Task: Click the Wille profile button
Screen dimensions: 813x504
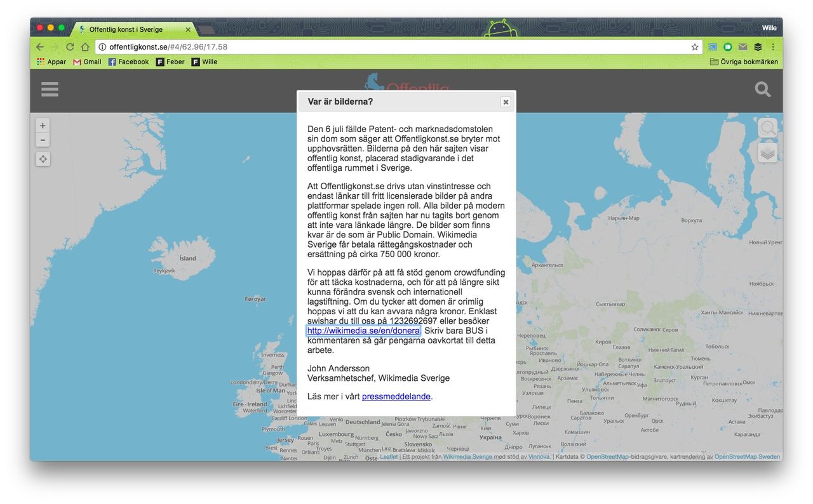Action: (769, 28)
